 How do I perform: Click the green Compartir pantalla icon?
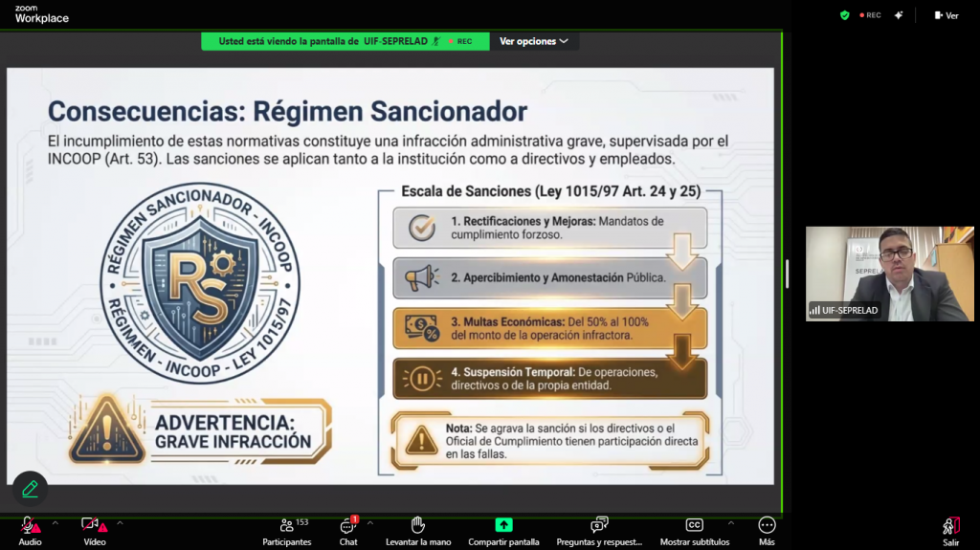click(503, 525)
